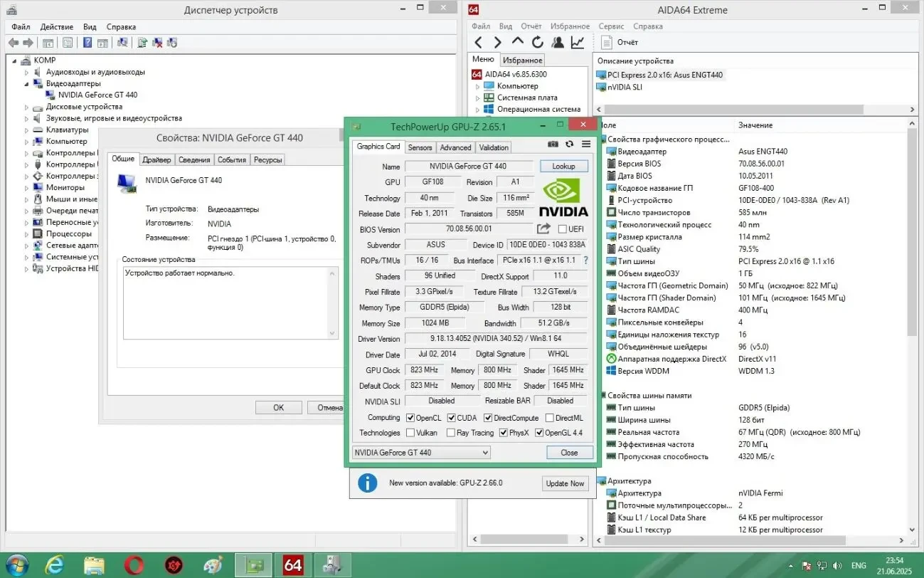Viewport: 924px width, 578px height.
Task: Click the Close button in GPU-Z
Action: coord(569,453)
